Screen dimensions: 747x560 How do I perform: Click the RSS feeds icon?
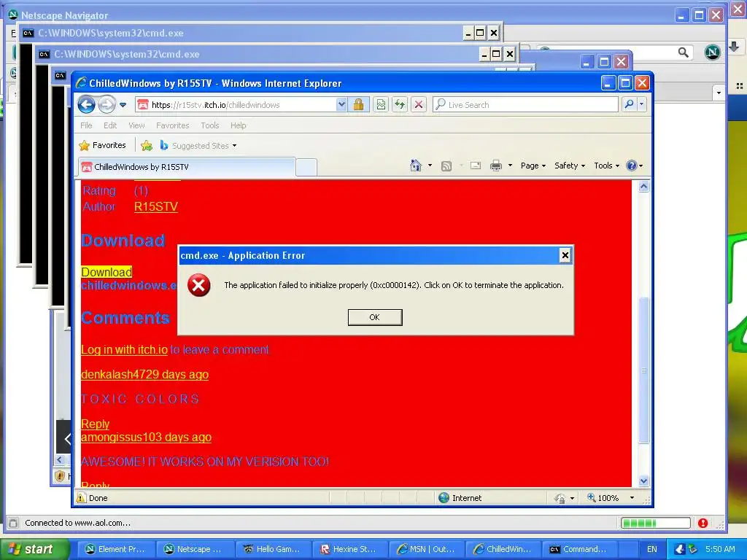(446, 166)
